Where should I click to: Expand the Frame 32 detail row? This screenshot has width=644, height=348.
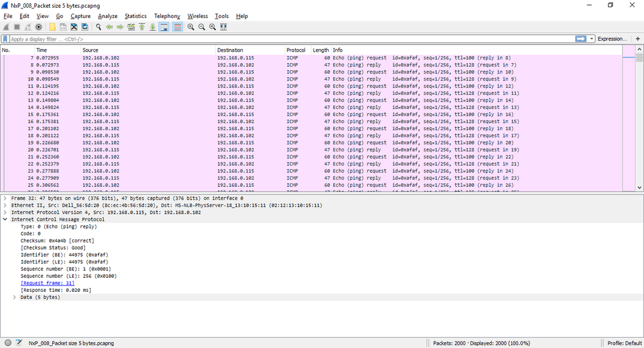(x=5, y=198)
